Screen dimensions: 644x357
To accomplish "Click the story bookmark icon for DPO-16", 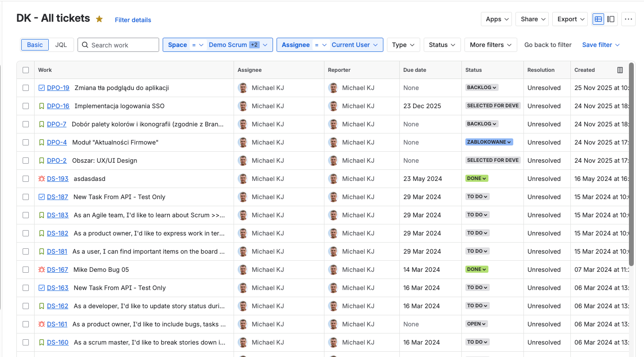I will [x=42, y=106].
